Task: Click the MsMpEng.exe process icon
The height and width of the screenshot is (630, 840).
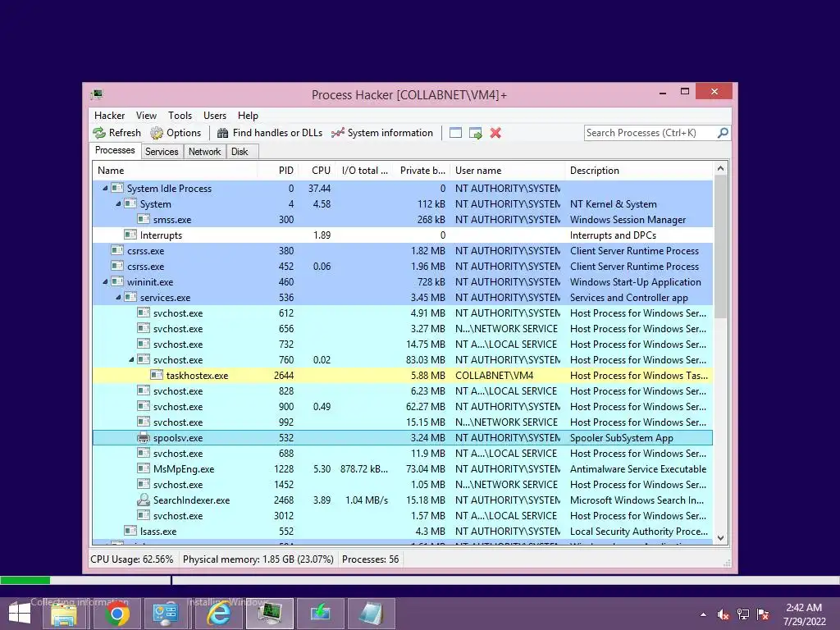Action: coord(144,468)
